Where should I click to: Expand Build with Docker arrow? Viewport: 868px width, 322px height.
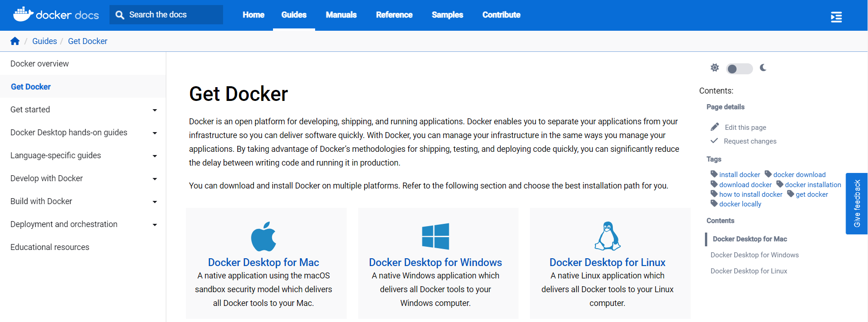pos(155,202)
